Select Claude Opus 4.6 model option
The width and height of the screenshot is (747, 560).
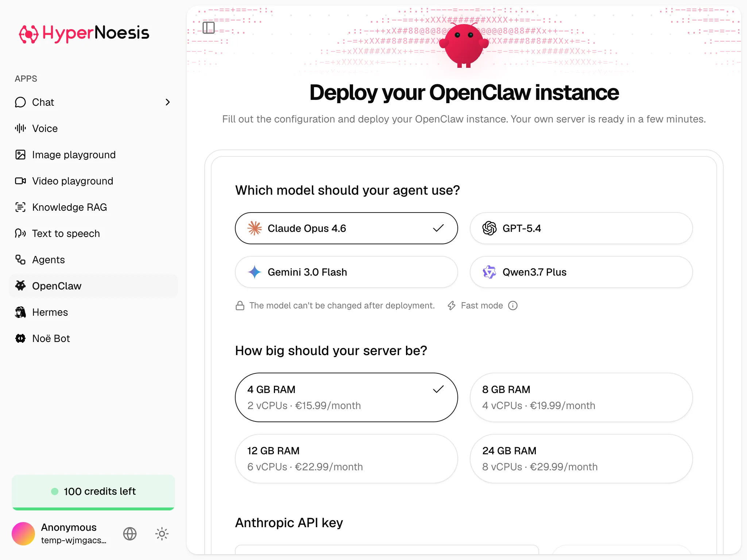(x=347, y=228)
